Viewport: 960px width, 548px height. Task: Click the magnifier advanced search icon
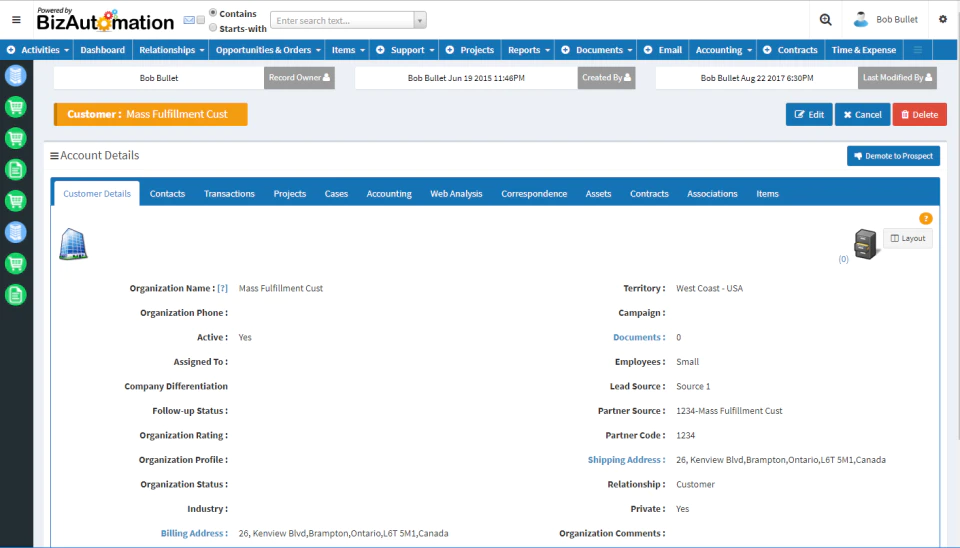(825, 20)
